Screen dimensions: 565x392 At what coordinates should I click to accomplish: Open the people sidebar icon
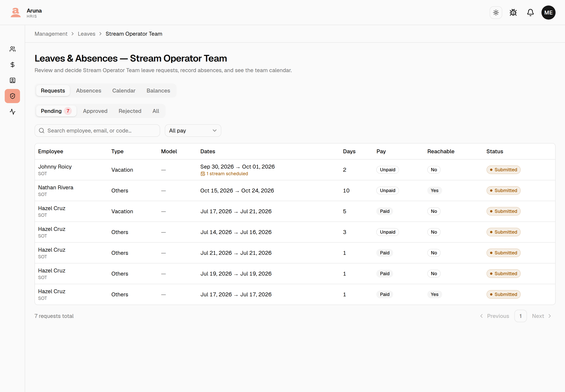click(x=13, y=49)
